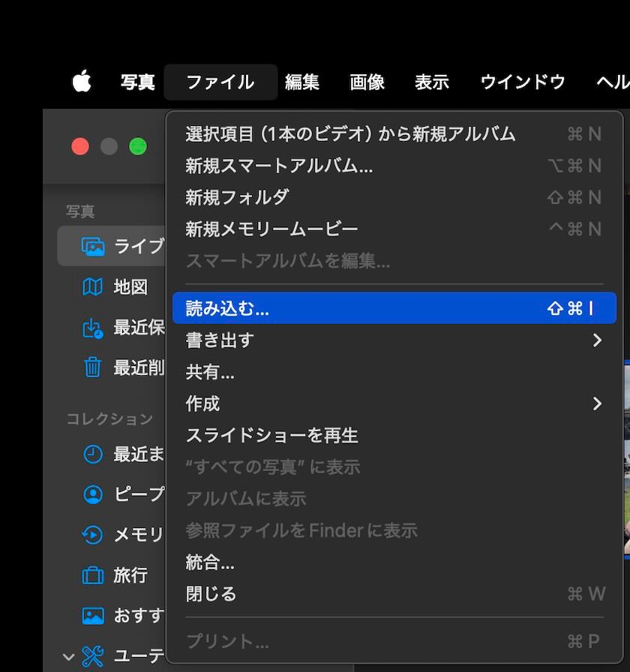Expand the 書き出す (Export) submenu arrow
Screen dimensions: 630x672
click(x=597, y=340)
